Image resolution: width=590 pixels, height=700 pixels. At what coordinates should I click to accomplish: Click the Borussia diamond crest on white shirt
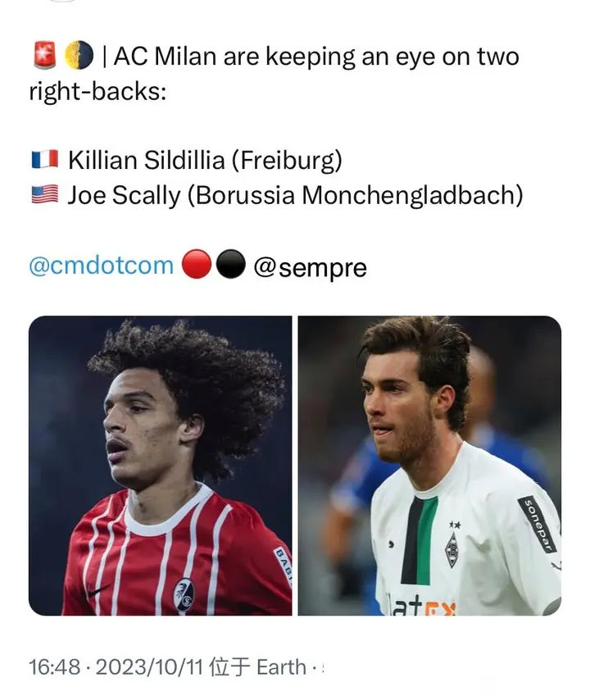coord(452,549)
